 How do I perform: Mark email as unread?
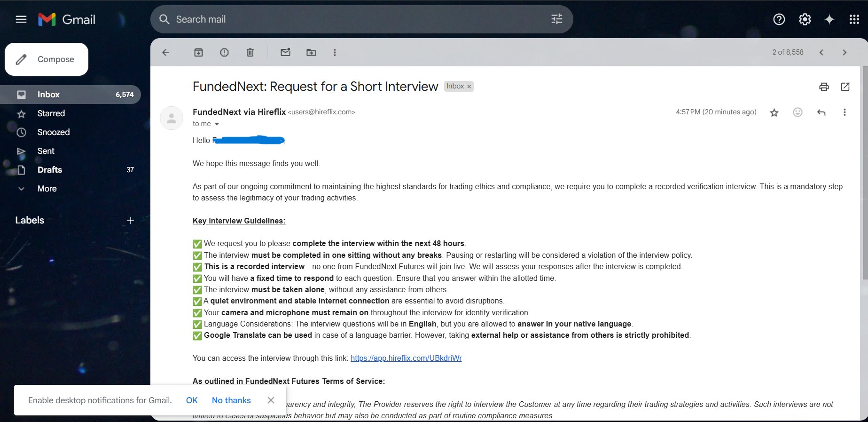[285, 52]
